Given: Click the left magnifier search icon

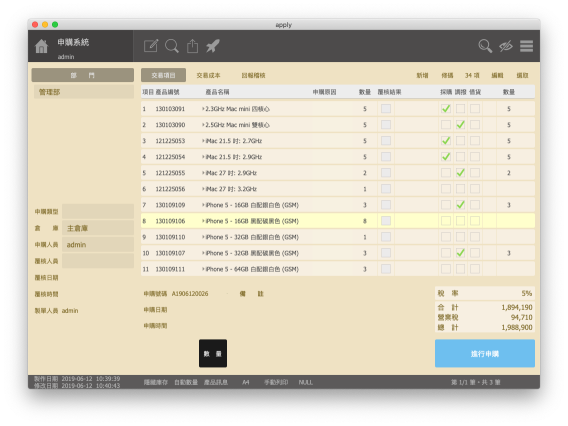Looking at the screenshot, I should pos(172,46).
